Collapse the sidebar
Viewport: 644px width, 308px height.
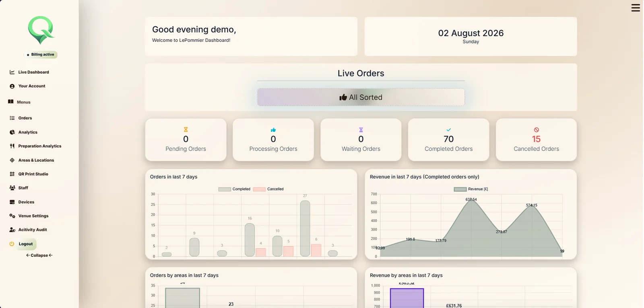39,255
